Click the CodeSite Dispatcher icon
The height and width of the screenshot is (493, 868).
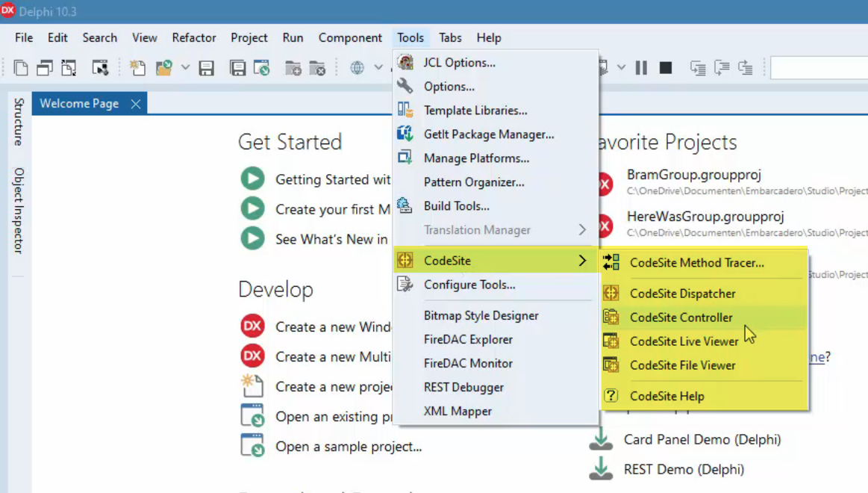[611, 293]
